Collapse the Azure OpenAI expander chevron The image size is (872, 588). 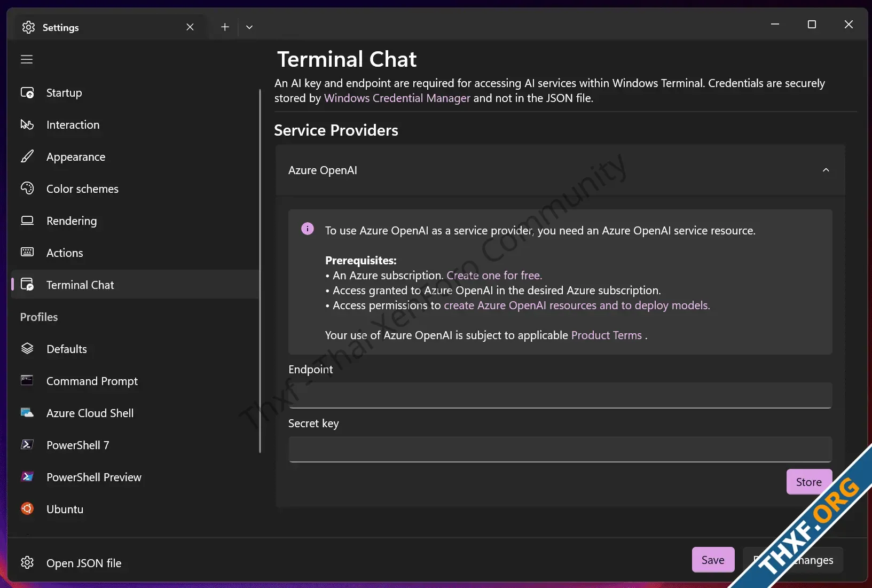pyautogui.click(x=826, y=170)
